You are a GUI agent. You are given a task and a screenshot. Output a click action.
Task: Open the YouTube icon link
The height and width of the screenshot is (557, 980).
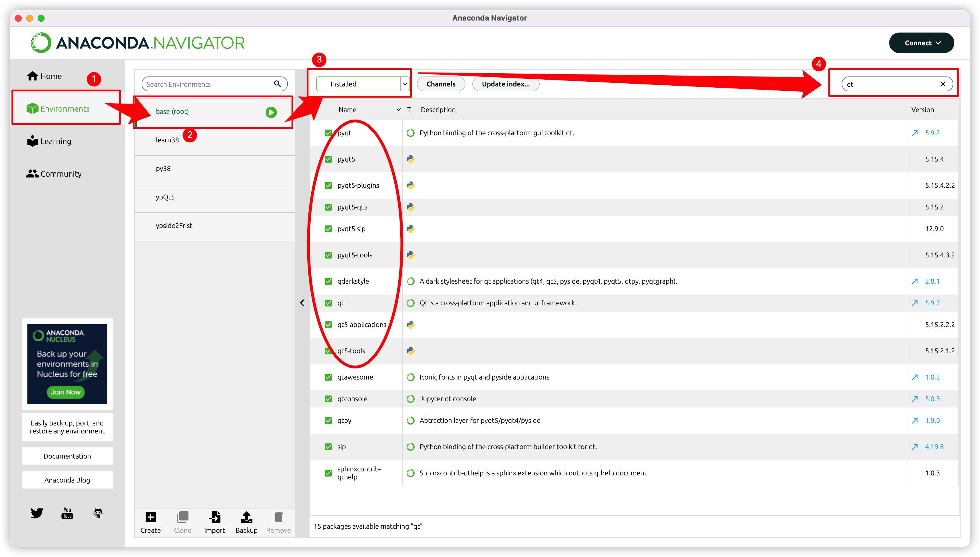pos(67,513)
